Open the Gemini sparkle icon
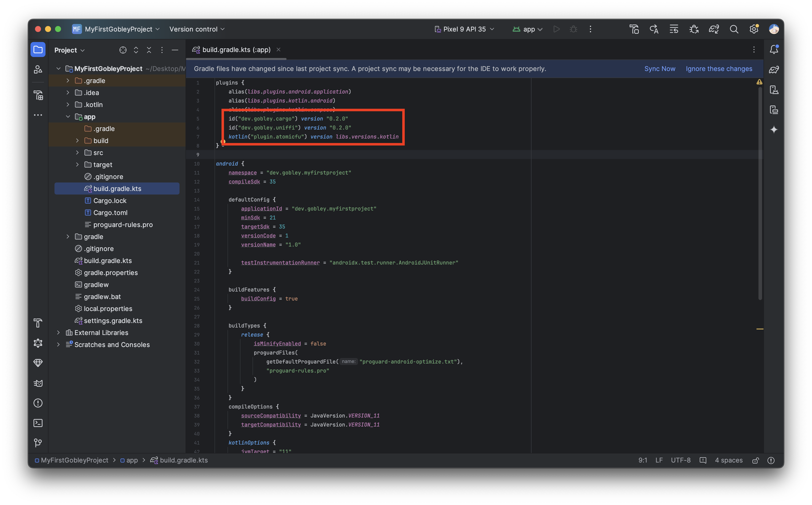Image resolution: width=812 pixels, height=505 pixels. click(x=774, y=129)
